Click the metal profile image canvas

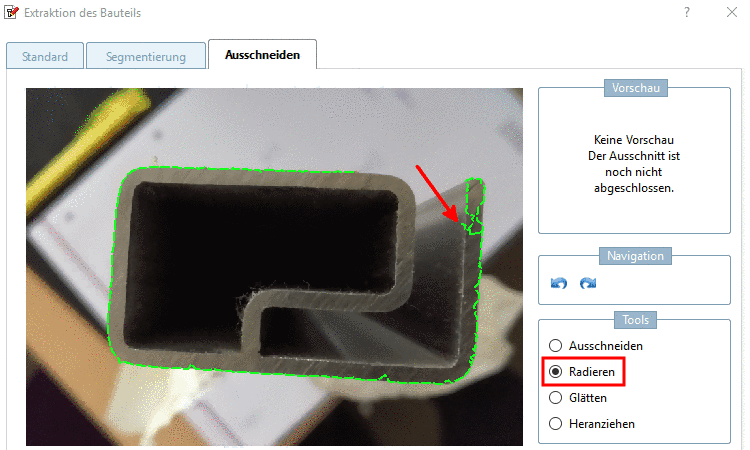[x=274, y=267]
